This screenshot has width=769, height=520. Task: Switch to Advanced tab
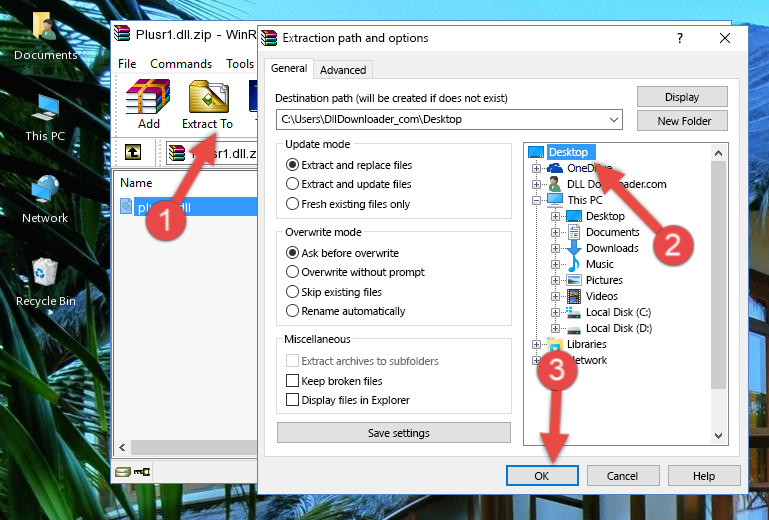pos(343,70)
